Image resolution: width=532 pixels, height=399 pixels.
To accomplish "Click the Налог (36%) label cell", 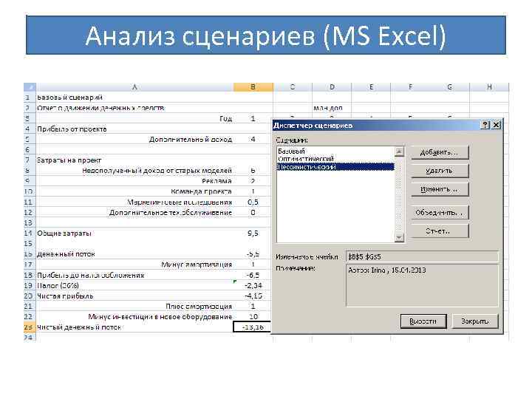I will click(x=134, y=285).
